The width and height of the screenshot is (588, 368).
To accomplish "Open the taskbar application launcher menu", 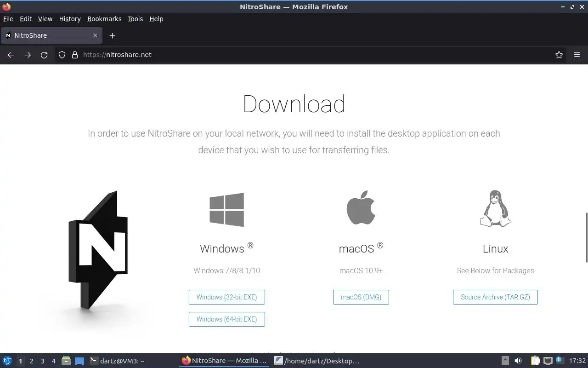I will (7, 361).
